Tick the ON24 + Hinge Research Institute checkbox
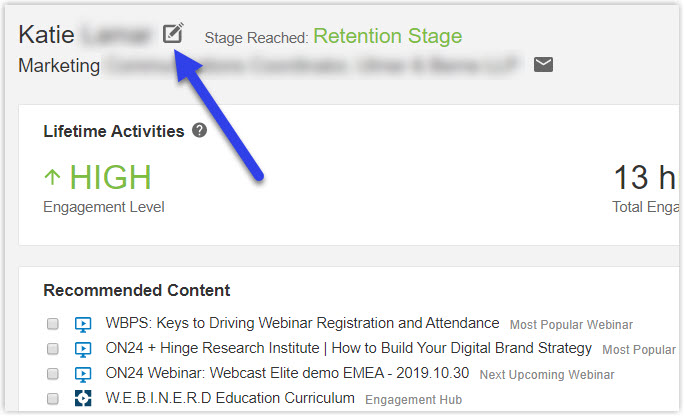 (53, 348)
